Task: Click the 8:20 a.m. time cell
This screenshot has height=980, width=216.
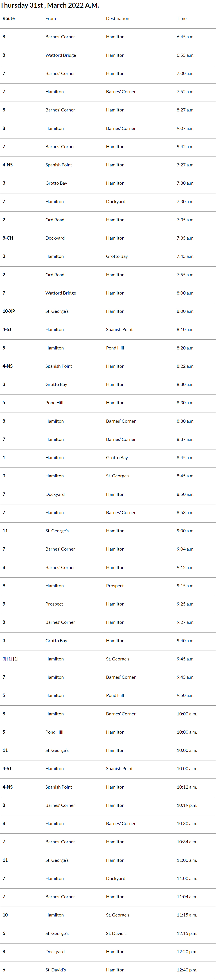Action: (185, 348)
